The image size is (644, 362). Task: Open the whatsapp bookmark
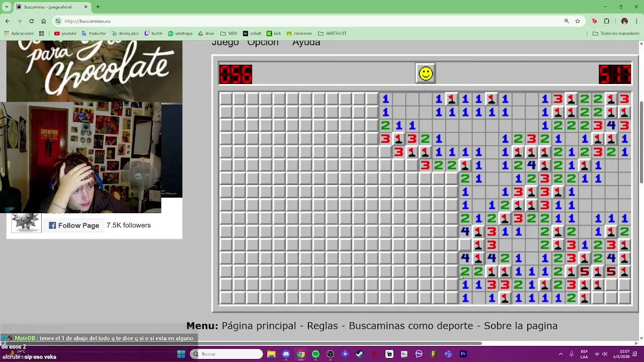click(180, 34)
